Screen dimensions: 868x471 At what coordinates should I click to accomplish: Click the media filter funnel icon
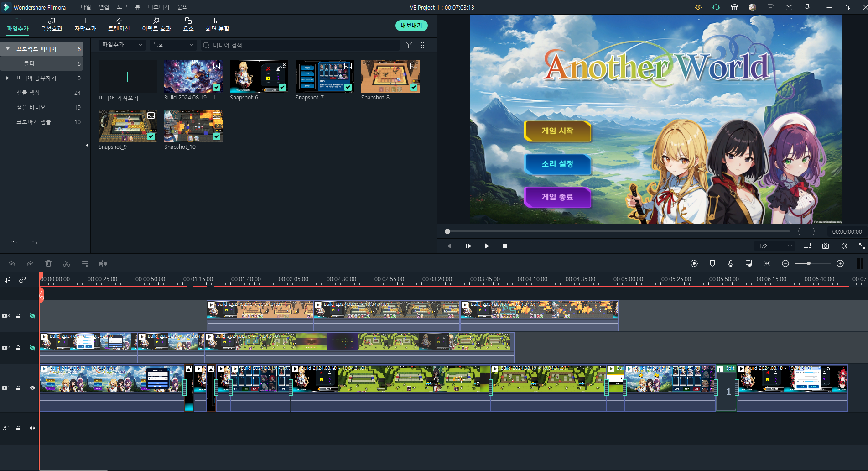point(409,45)
